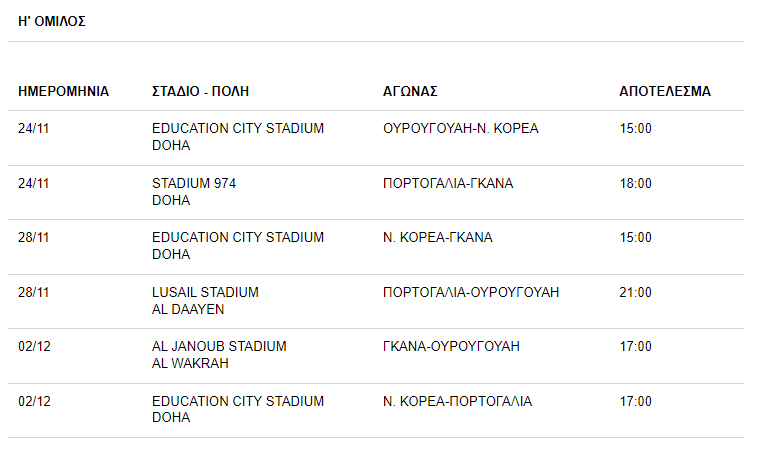Image resolution: width=758 pixels, height=463 pixels.
Task: Select the 18:00 kickoff time
Action: coord(635,184)
